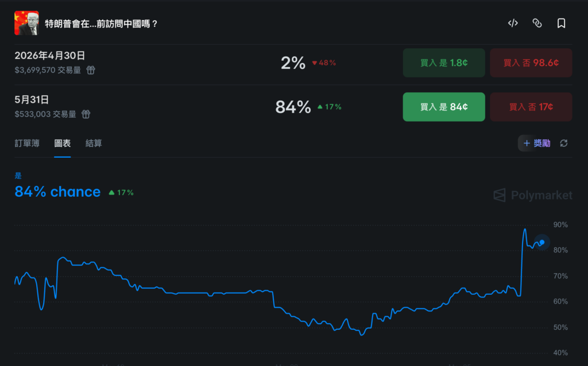
Task: Click the blue endpoint dot on chart
Action: [x=541, y=243]
